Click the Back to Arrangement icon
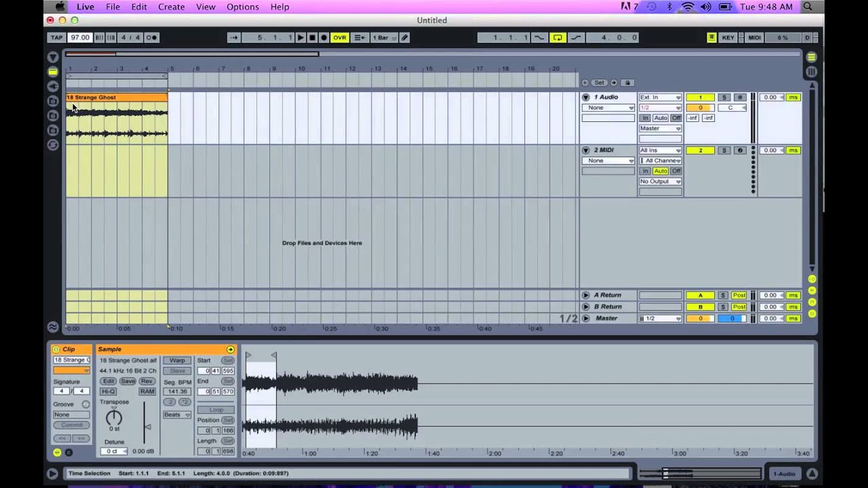The height and width of the screenshot is (488, 868). [x=359, y=37]
